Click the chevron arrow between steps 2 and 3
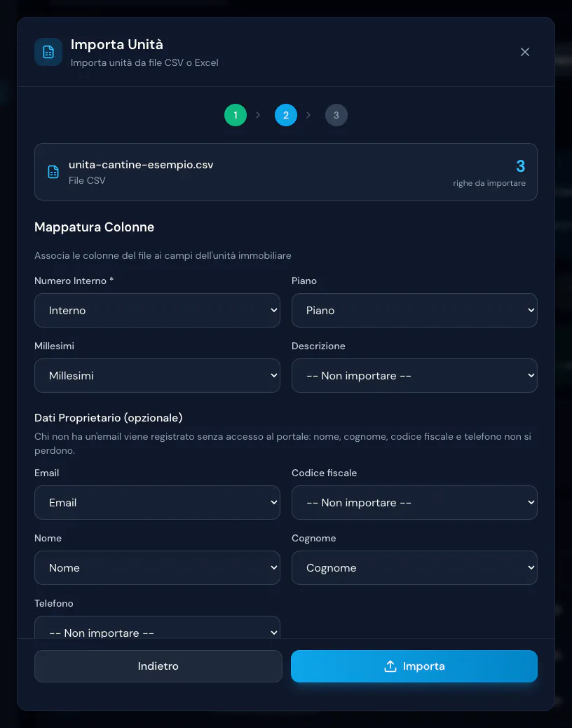Screen dimensions: 572x728 click(308, 115)
